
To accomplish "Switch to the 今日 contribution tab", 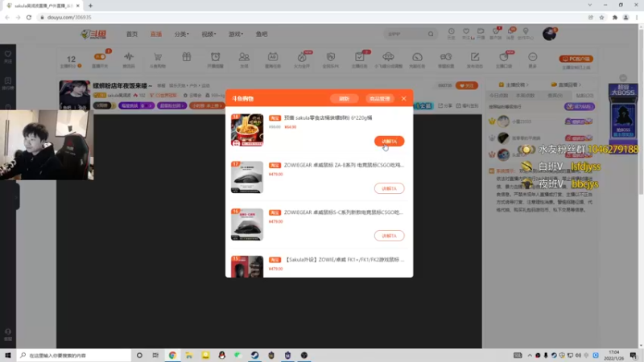I will (x=498, y=95).
